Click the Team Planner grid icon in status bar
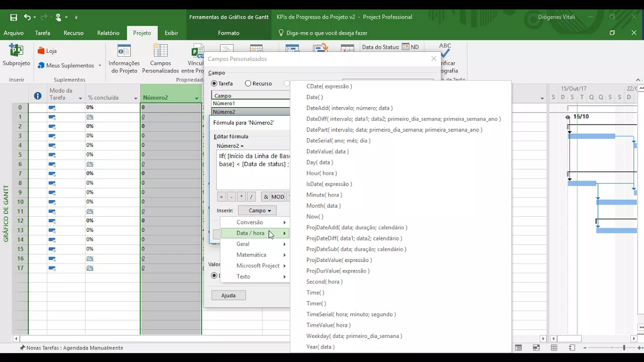Image resolution: width=644 pixels, height=362 pixels. (x=554, y=347)
